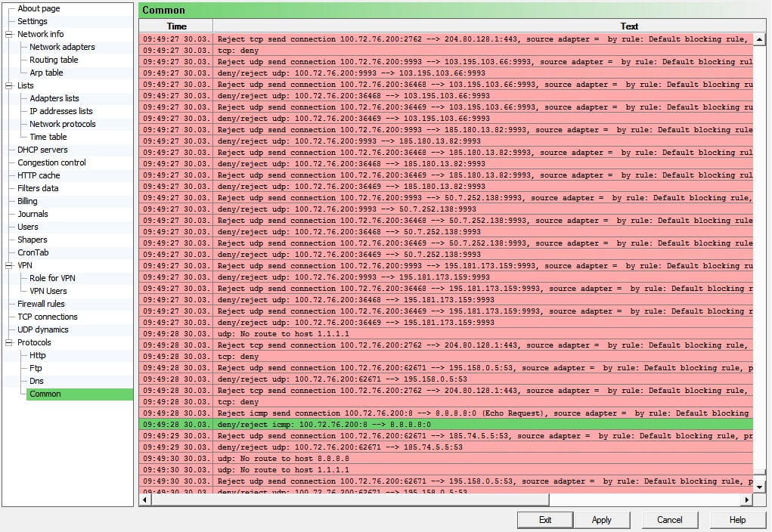Click the horizontal scrollbar thumb

tap(349, 500)
